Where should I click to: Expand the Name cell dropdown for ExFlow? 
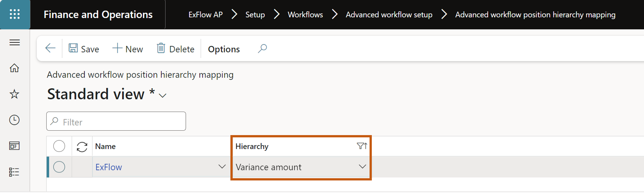pyautogui.click(x=222, y=167)
